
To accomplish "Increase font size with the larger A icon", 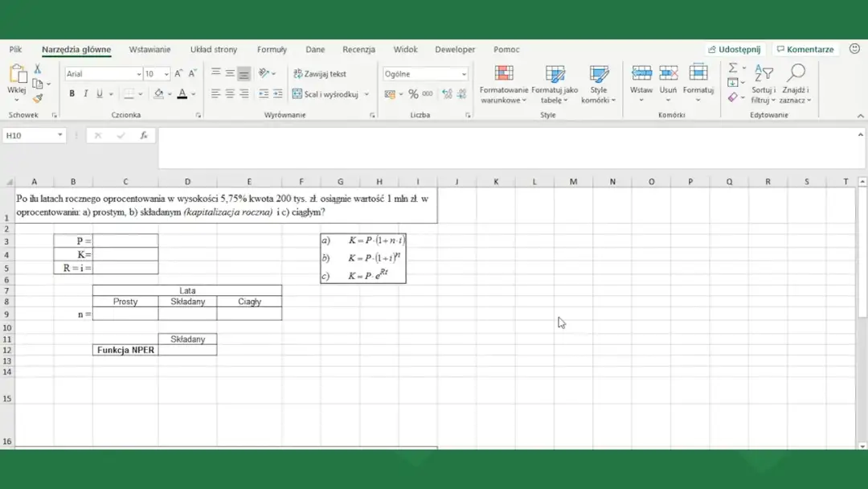I will (178, 74).
